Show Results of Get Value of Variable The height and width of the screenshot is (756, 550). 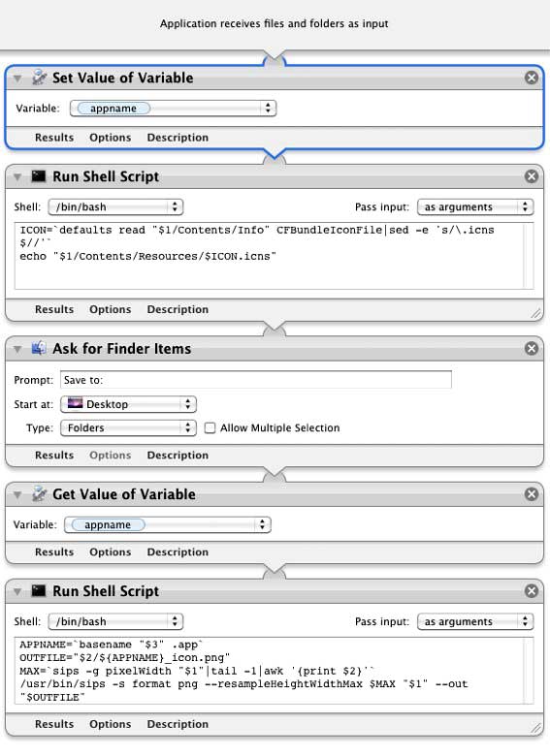pyautogui.click(x=54, y=551)
